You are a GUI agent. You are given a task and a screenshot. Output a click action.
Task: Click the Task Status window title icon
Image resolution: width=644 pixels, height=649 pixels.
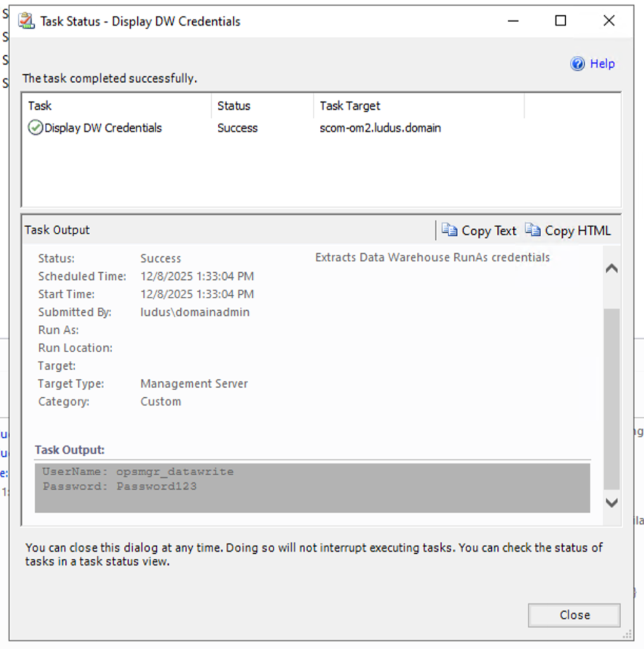pos(26,21)
